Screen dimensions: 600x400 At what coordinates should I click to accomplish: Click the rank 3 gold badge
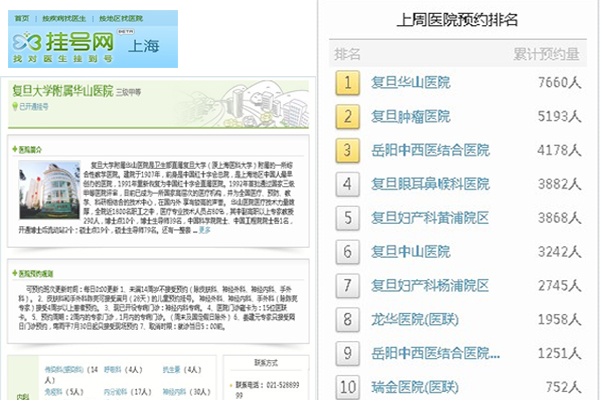(x=347, y=151)
